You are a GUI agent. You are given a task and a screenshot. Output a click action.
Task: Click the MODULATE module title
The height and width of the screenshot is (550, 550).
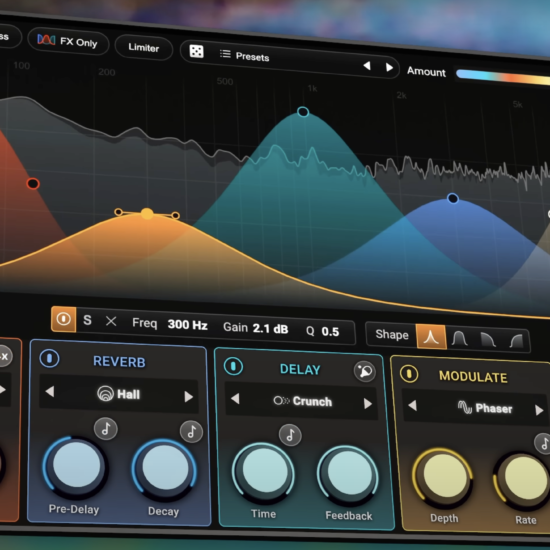[x=473, y=376]
